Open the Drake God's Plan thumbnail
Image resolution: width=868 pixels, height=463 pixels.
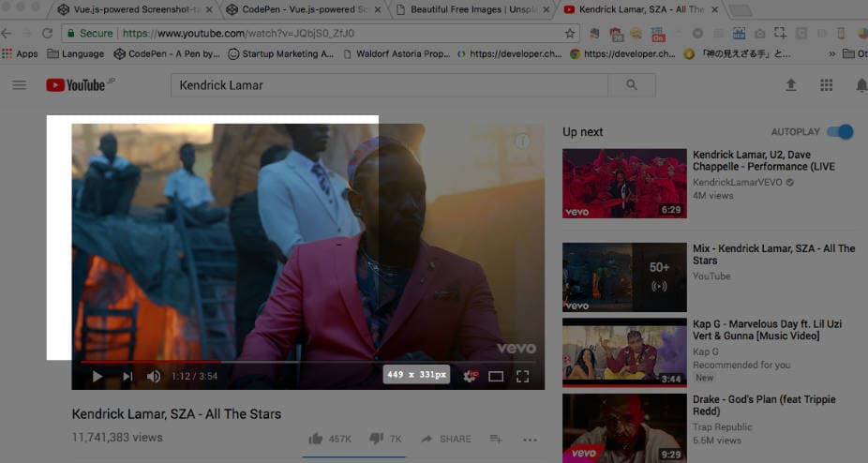click(624, 428)
